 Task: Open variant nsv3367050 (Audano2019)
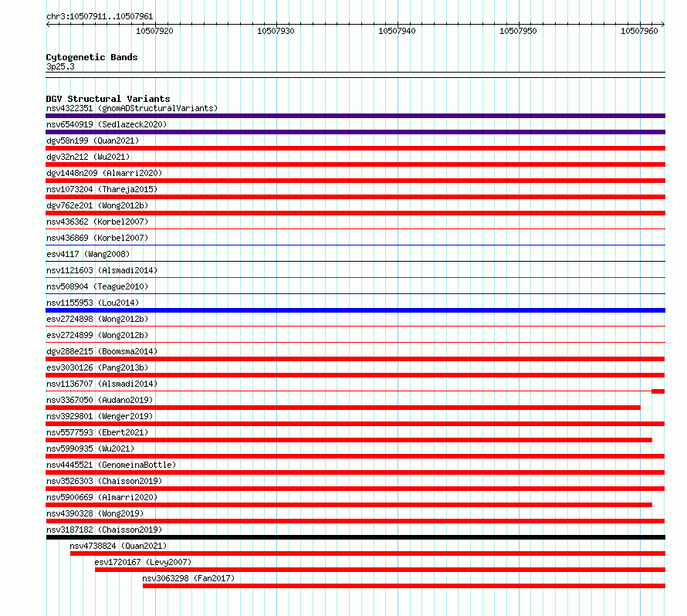[x=100, y=400]
